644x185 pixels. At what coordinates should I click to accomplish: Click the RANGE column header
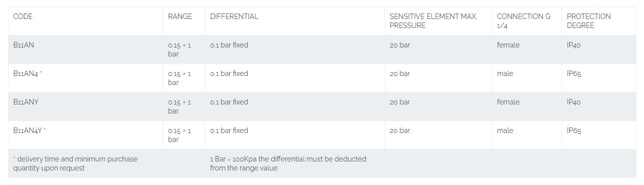point(180,16)
